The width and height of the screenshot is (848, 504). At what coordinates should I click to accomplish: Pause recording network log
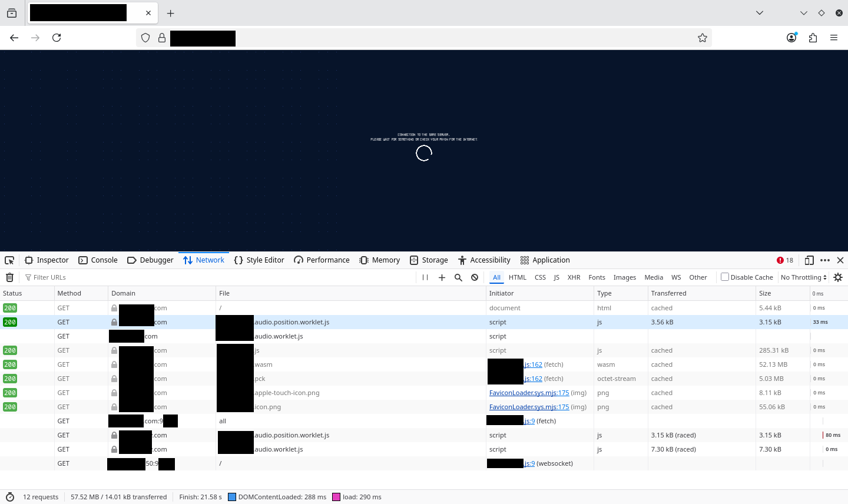click(425, 277)
